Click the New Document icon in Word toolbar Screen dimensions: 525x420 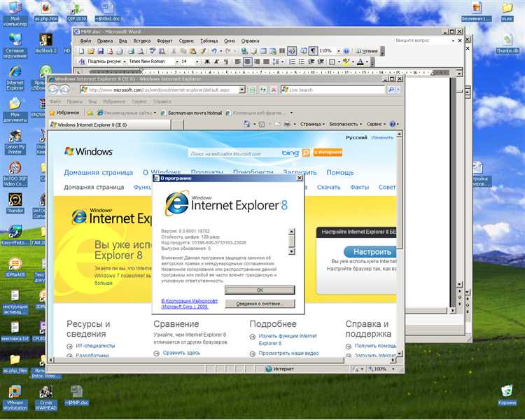(81, 51)
